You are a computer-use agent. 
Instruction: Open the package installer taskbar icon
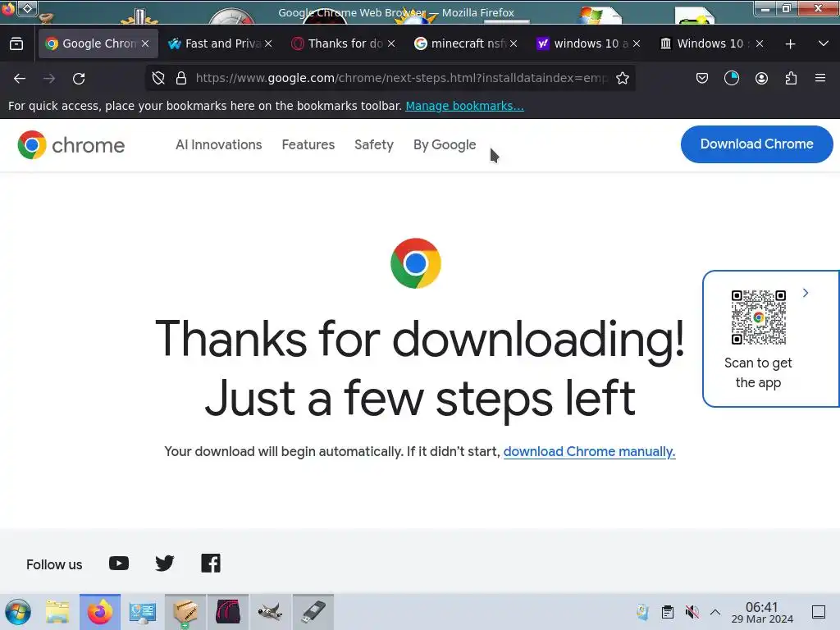185,612
